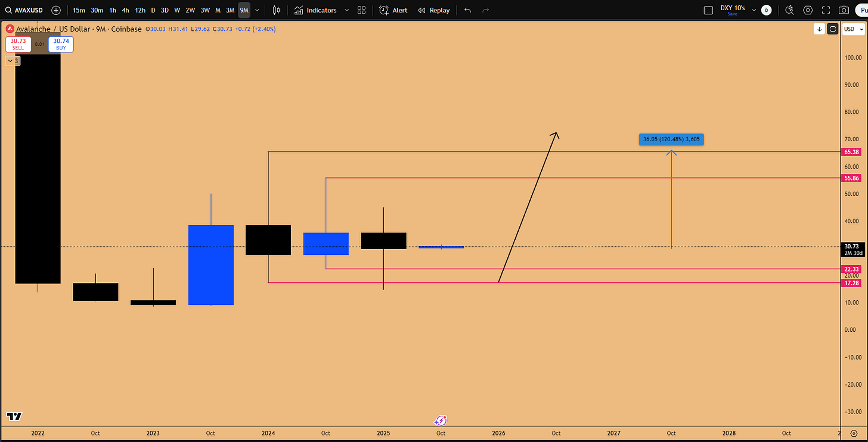
Task: Click the active 9M timeframe
Action: pos(244,10)
